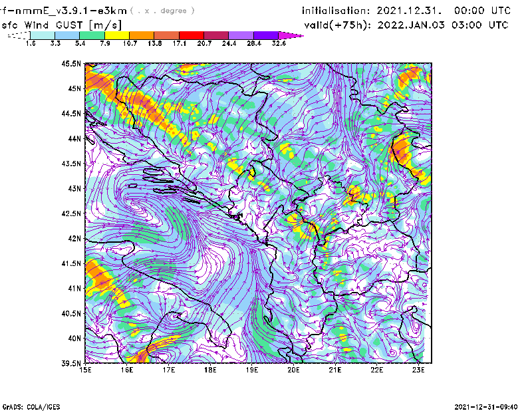The width and height of the screenshot is (532, 411).
Task: Click the '22E' longitude label
Action: coord(376,370)
